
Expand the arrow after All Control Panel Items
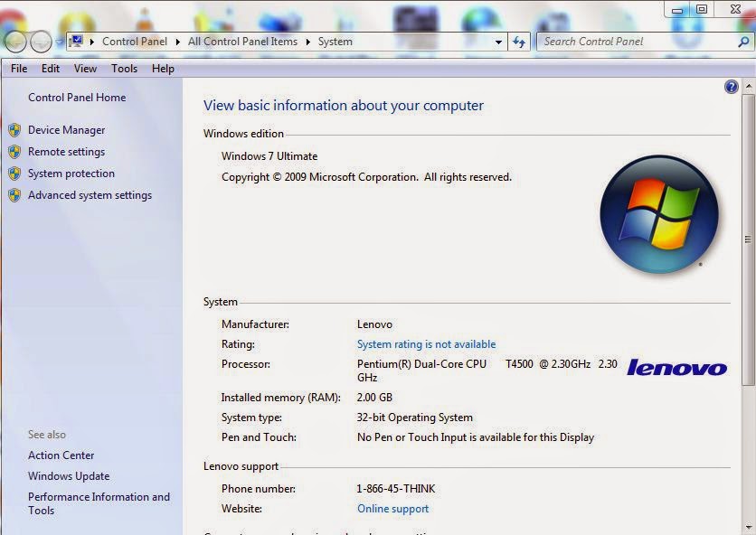[x=308, y=42]
